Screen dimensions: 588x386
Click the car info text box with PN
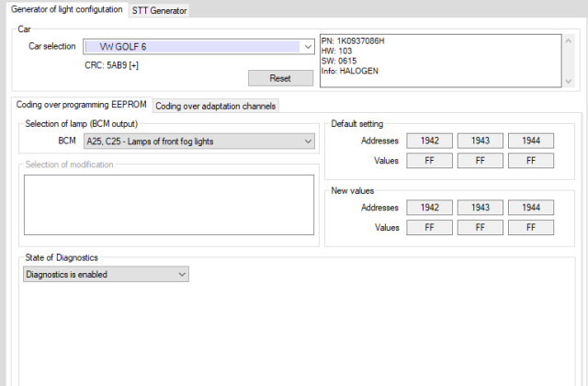point(441,60)
